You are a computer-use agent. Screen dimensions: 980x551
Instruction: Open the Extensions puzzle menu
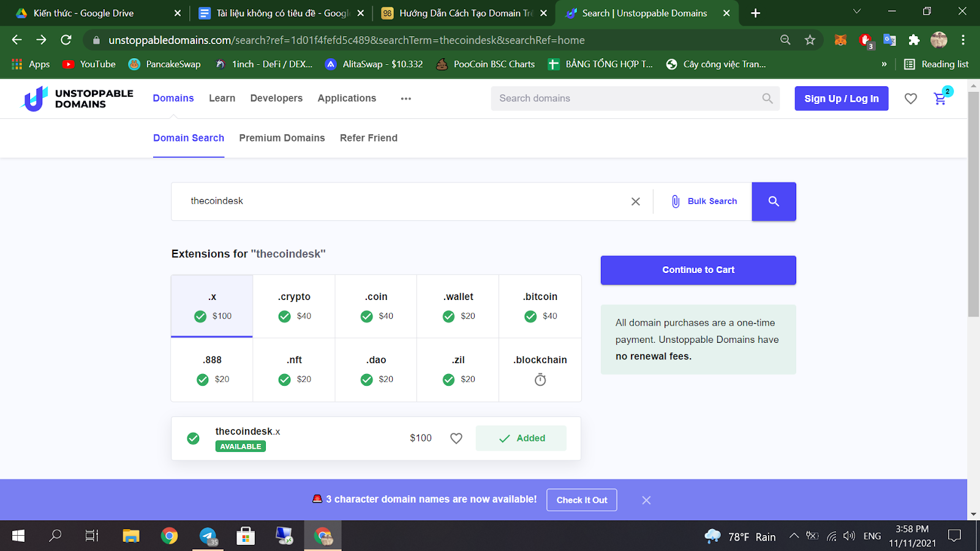914,40
